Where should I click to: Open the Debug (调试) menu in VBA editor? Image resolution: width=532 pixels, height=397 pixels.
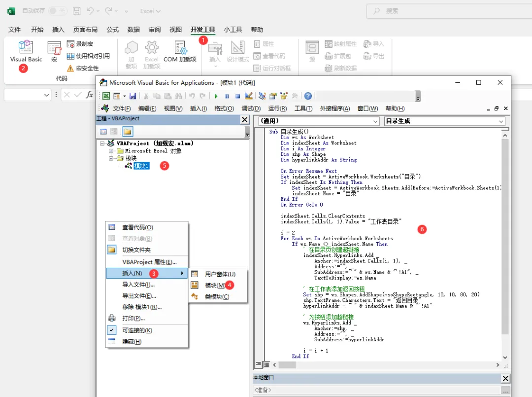(x=251, y=108)
